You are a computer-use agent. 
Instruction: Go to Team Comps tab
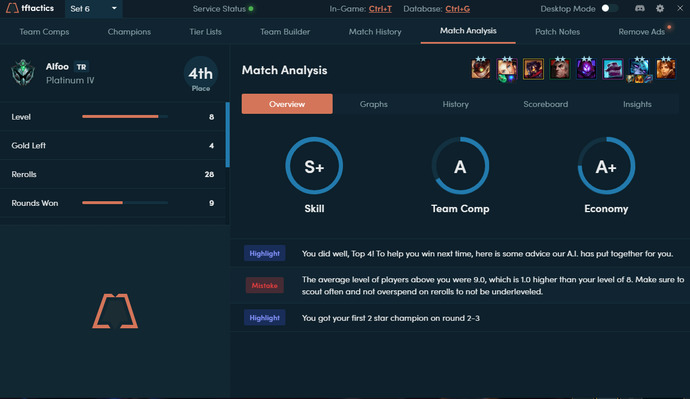[x=44, y=32]
